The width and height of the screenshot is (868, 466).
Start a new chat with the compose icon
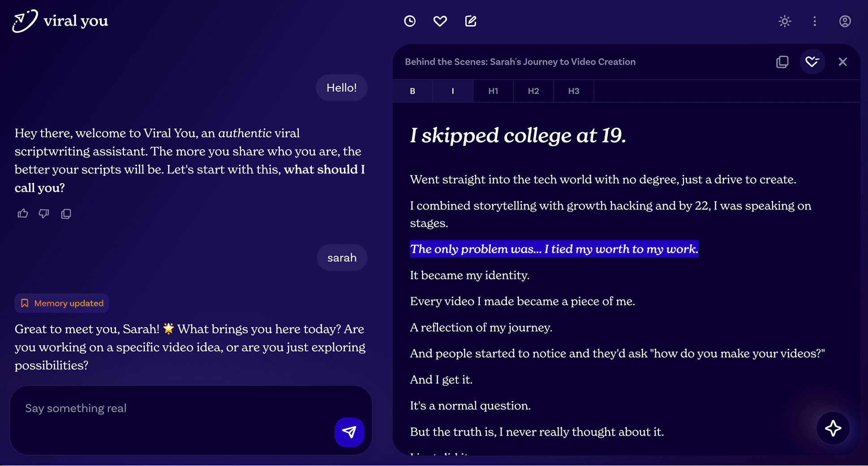(x=470, y=21)
